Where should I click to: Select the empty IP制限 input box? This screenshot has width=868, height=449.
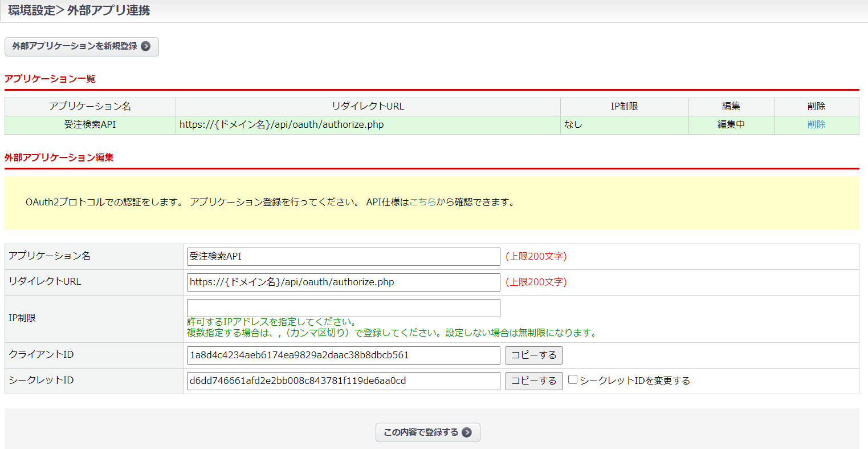click(x=343, y=308)
